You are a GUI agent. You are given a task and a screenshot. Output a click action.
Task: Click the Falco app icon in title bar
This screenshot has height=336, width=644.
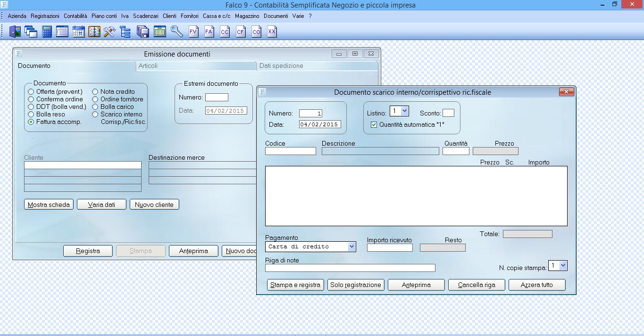tap(5, 4)
